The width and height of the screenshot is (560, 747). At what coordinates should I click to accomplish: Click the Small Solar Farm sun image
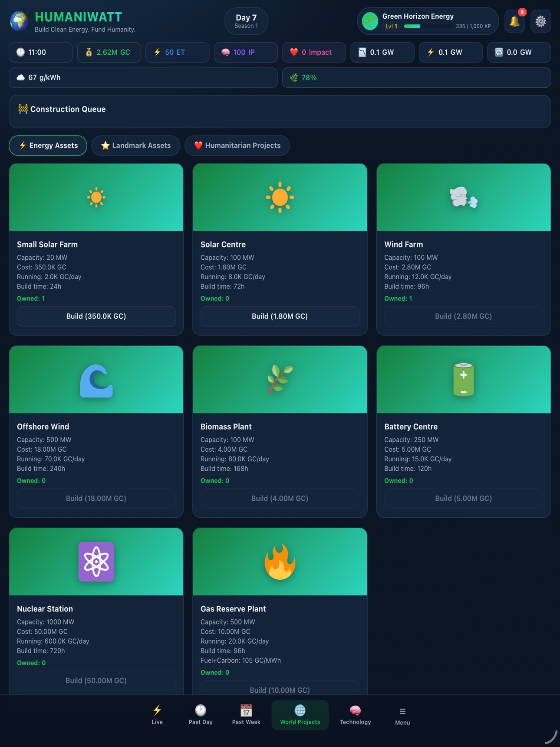pyautogui.click(x=96, y=198)
